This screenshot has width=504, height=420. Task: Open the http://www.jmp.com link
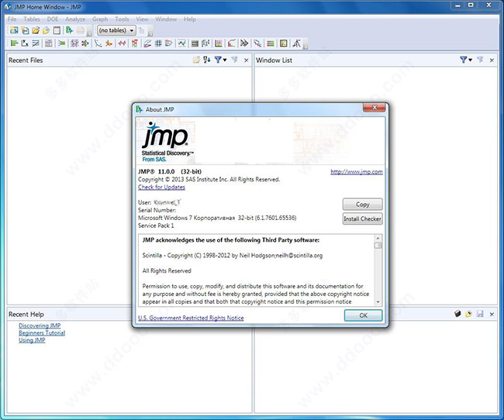click(357, 171)
